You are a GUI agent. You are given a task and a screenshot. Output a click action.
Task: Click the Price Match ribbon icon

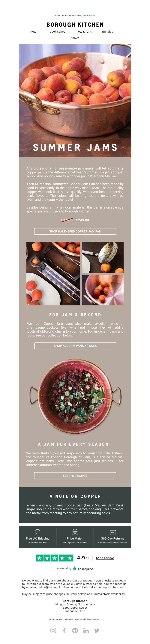coord(75,532)
